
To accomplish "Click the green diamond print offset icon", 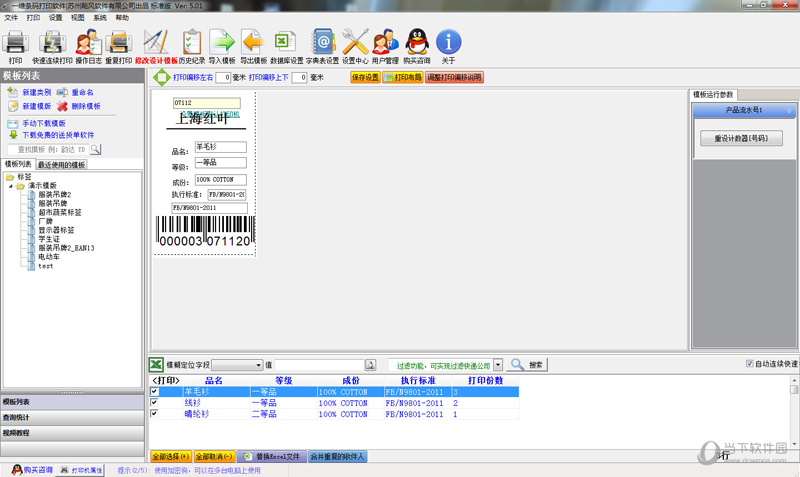I will click(161, 78).
